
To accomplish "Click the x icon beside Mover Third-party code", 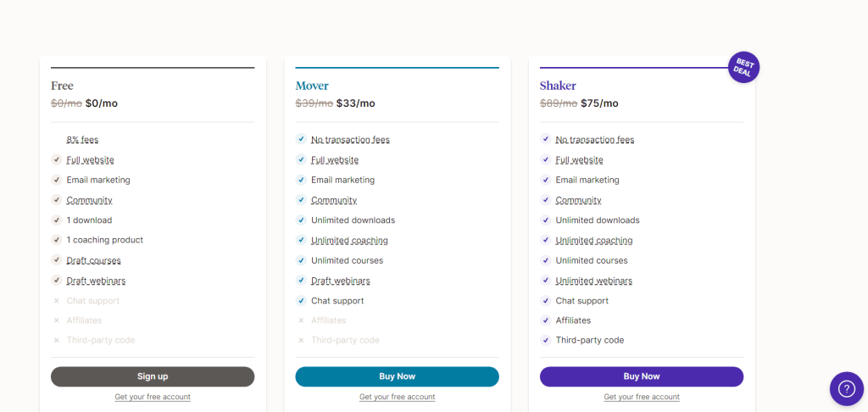I will [301, 340].
